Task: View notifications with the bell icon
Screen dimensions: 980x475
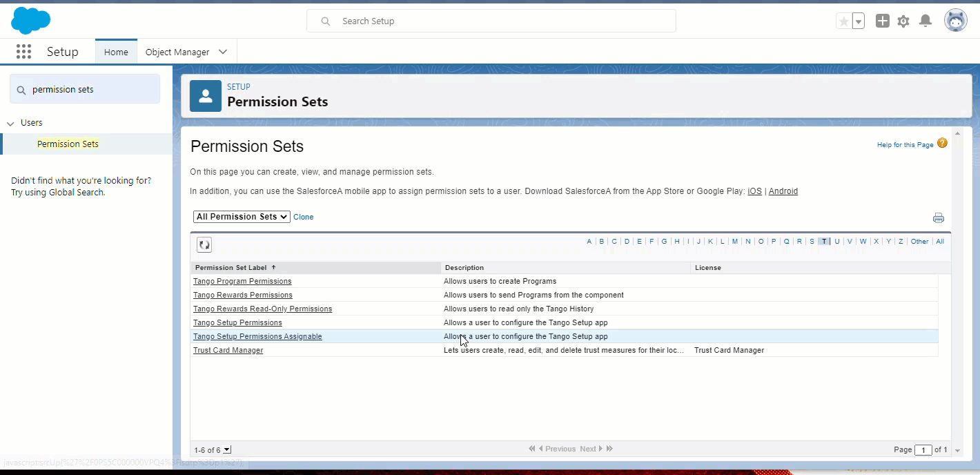Action: (925, 21)
